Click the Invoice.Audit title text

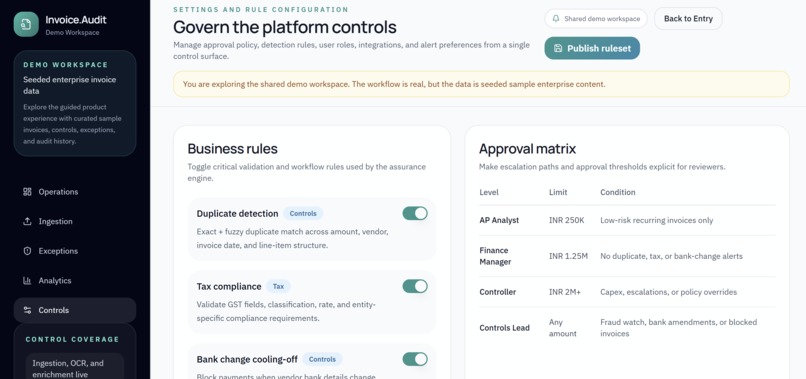(x=76, y=20)
